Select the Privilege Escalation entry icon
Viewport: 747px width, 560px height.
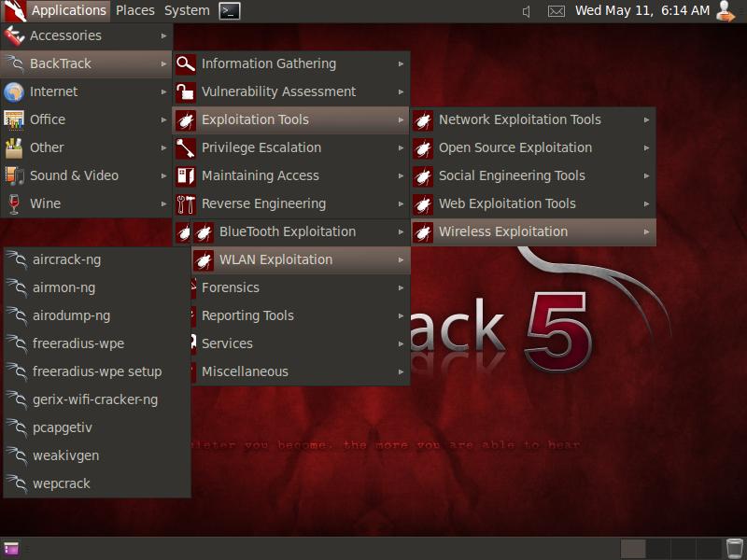point(185,147)
